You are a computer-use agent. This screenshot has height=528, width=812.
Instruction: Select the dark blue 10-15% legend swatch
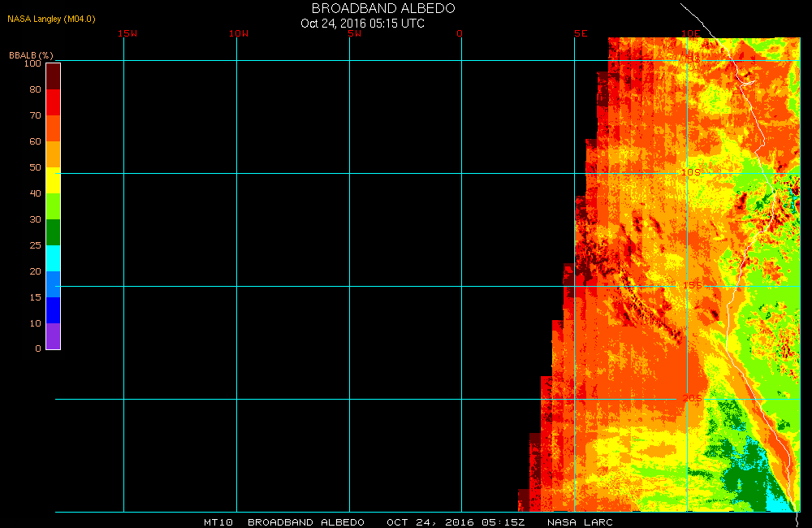(x=53, y=309)
